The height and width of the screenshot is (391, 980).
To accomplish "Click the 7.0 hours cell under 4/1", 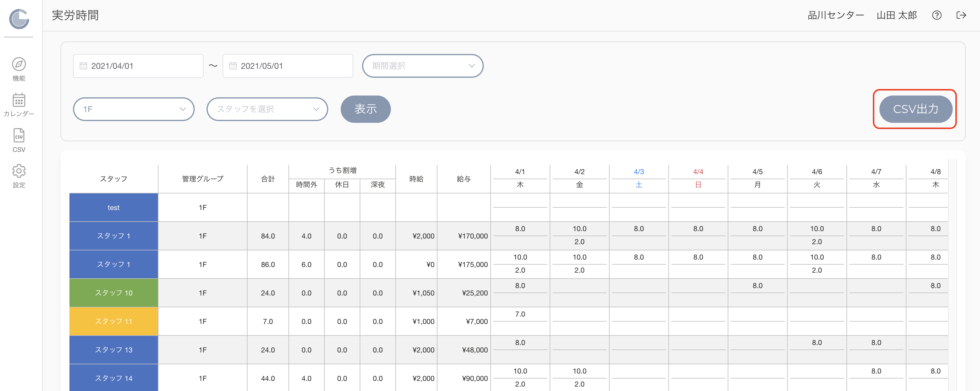I will point(520,314).
